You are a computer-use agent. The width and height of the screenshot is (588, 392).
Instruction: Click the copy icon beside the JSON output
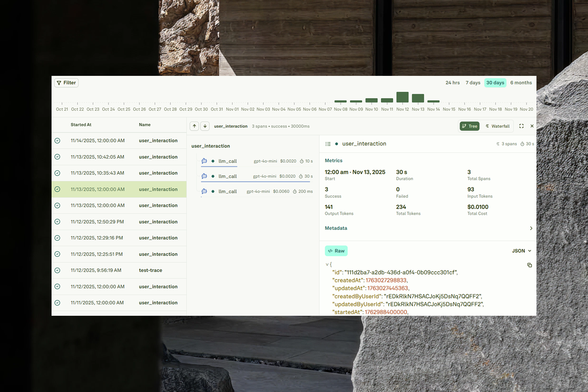pyautogui.click(x=530, y=265)
